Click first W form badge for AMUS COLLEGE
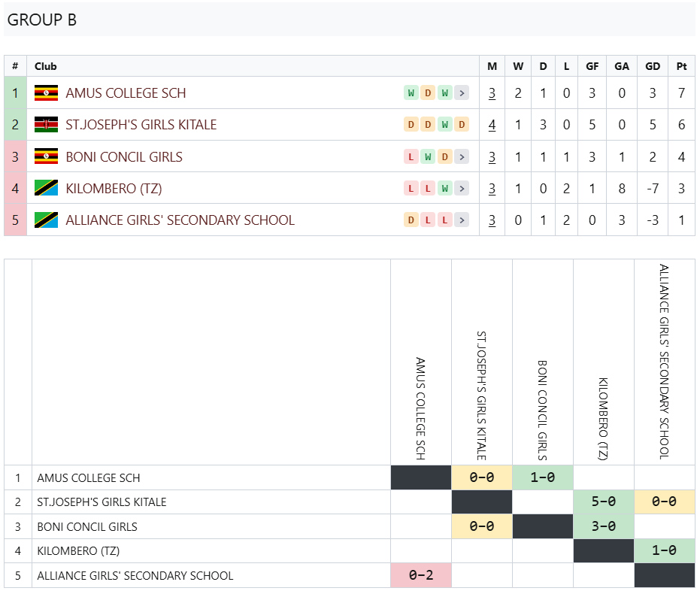Image resolution: width=700 pixels, height=591 pixels. 411,92
